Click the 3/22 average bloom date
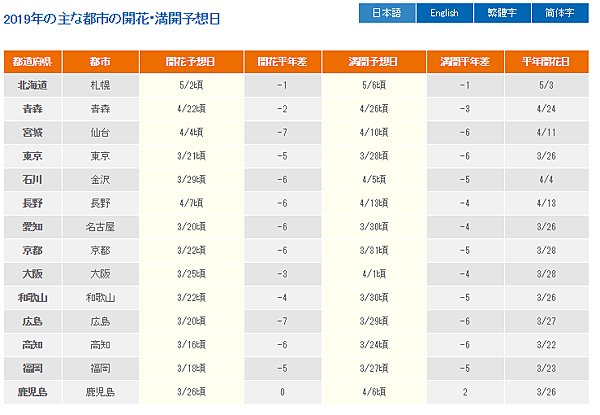 (x=546, y=345)
